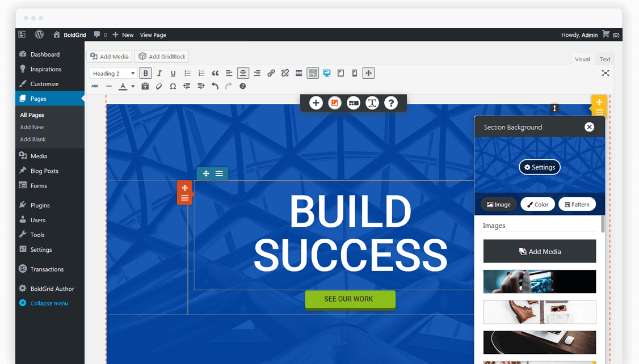Click the Italic formatting icon

pos(159,73)
